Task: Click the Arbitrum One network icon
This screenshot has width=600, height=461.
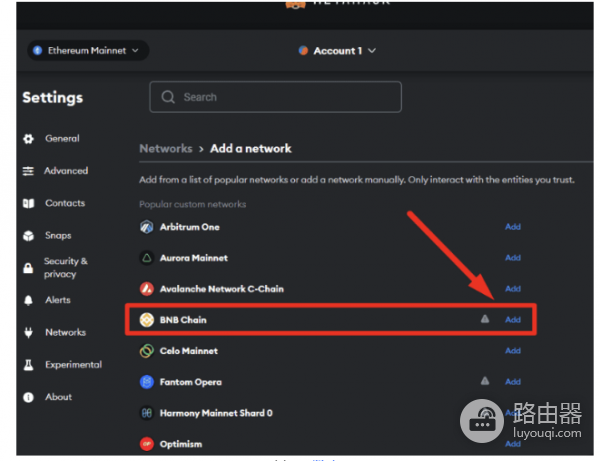Action: point(147,227)
